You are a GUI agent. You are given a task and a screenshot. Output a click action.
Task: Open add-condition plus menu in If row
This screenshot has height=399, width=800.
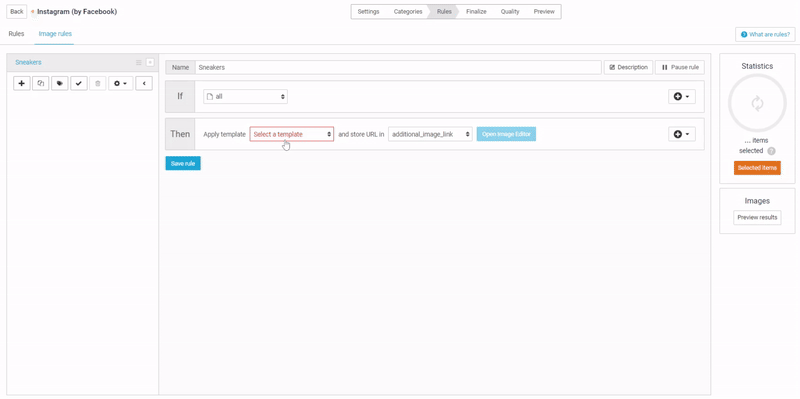point(682,96)
